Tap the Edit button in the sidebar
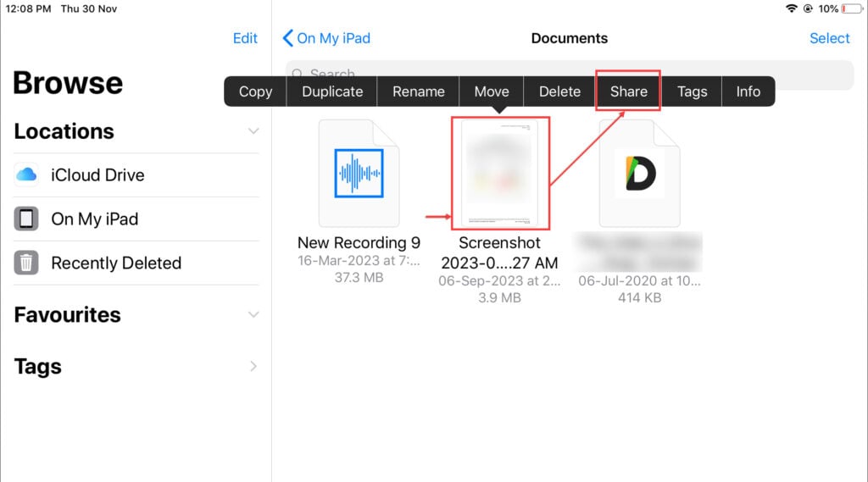 coord(245,38)
